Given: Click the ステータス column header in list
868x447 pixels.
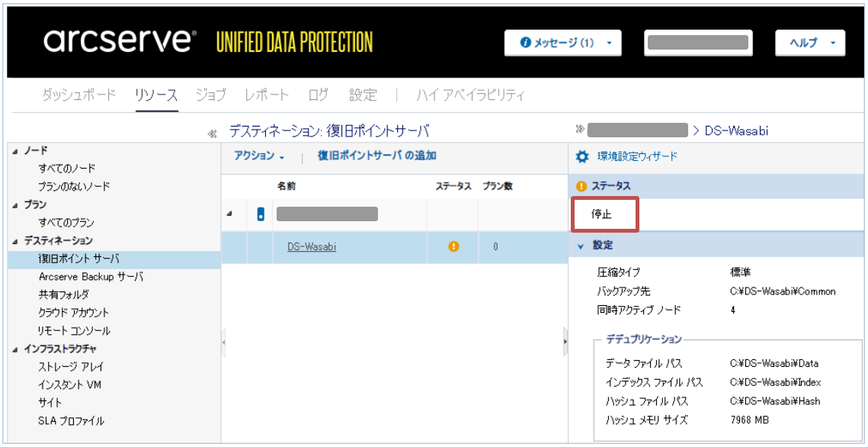Looking at the screenshot, I should click(x=453, y=187).
